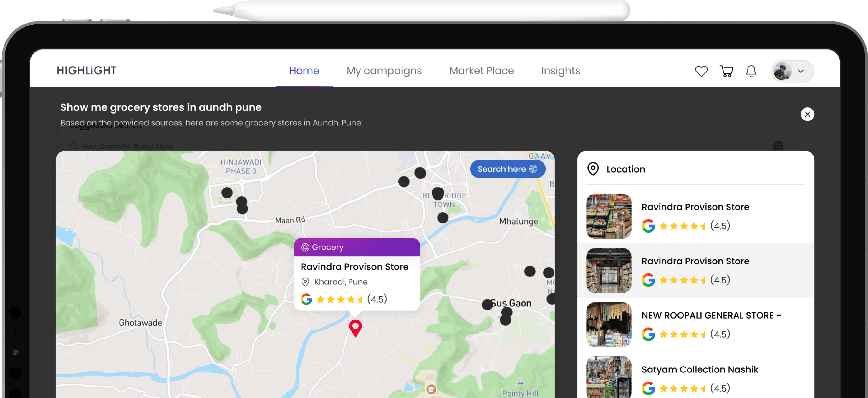This screenshot has width=868, height=398.
Task: Click Google logo in NEW ROOPALI listing
Action: (x=648, y=334)
